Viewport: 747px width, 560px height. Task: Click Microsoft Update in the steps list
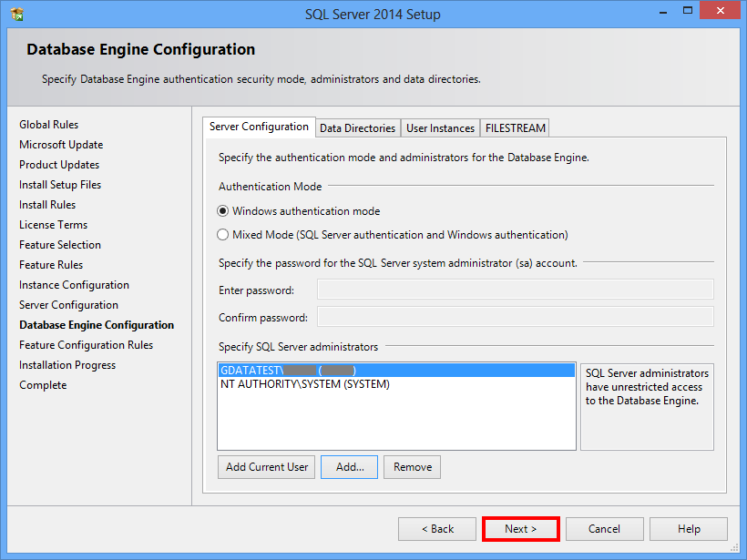pyautogui.click(x=61, y=145)
